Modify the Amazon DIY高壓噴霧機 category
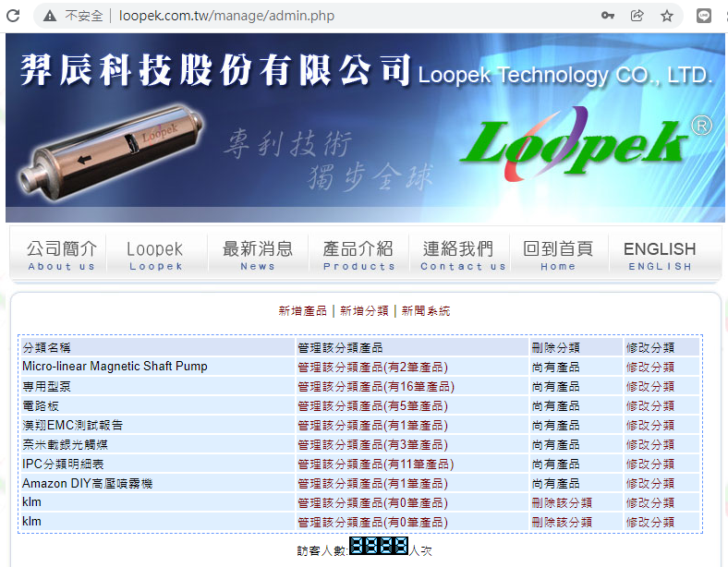 [650, 484]
